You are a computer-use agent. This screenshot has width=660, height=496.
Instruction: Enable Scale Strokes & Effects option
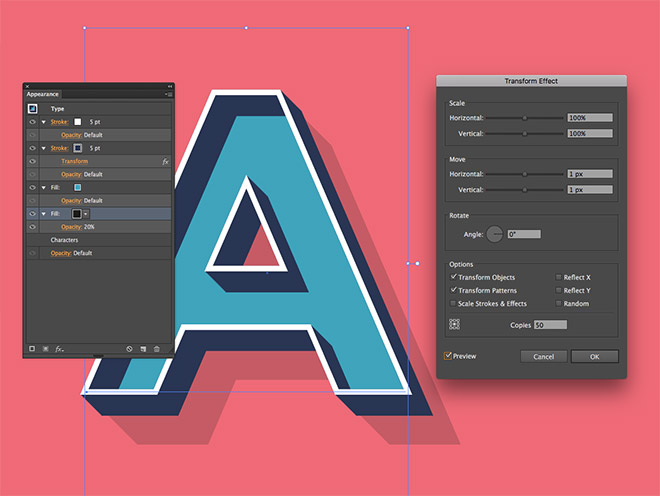coord(454,303)
